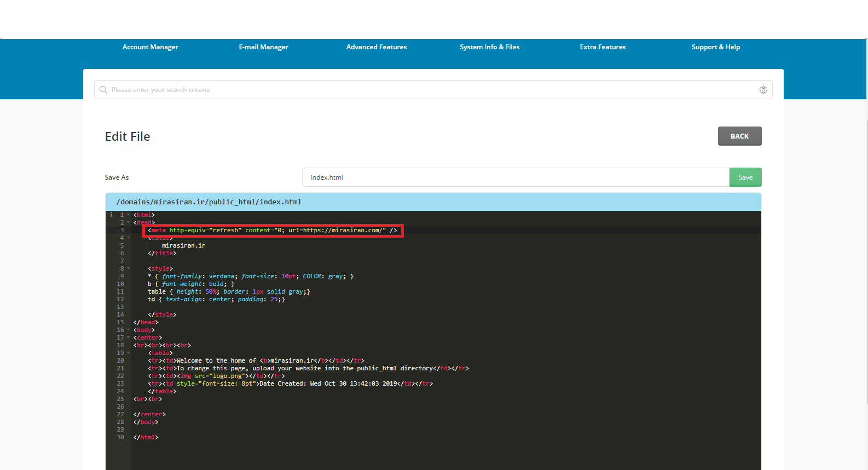Go back using the BACK button

click(739, 136)
